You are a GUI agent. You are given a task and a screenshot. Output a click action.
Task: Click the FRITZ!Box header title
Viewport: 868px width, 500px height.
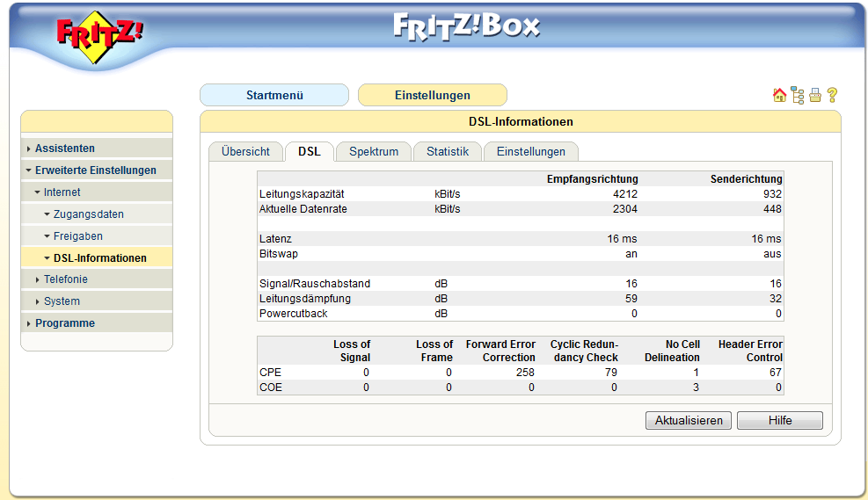click(x=466, y=26)
